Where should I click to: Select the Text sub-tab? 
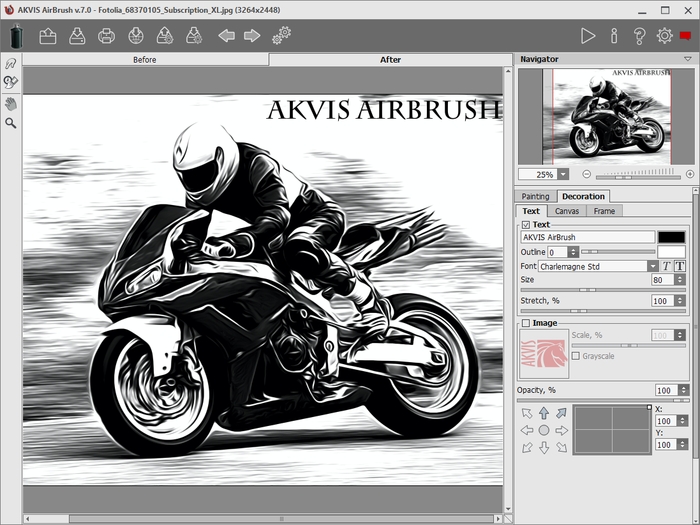(531, 211)
